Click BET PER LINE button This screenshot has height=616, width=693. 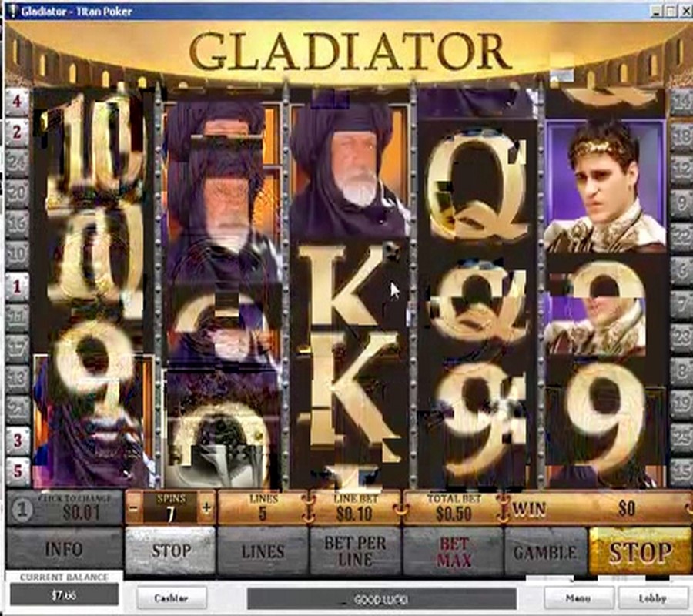click(x=355, y=552)
